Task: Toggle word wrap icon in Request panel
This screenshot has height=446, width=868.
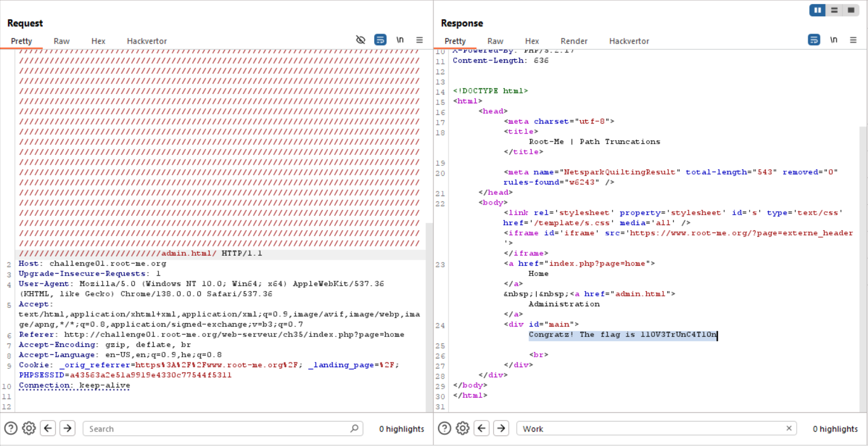Action: point(380,40)
